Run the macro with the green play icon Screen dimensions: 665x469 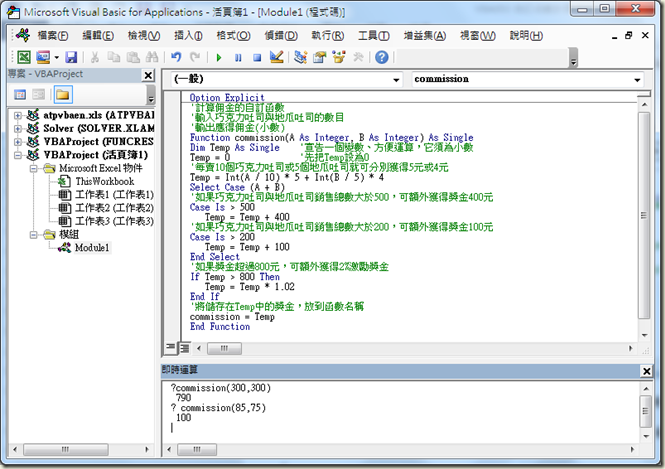(219, 57)
